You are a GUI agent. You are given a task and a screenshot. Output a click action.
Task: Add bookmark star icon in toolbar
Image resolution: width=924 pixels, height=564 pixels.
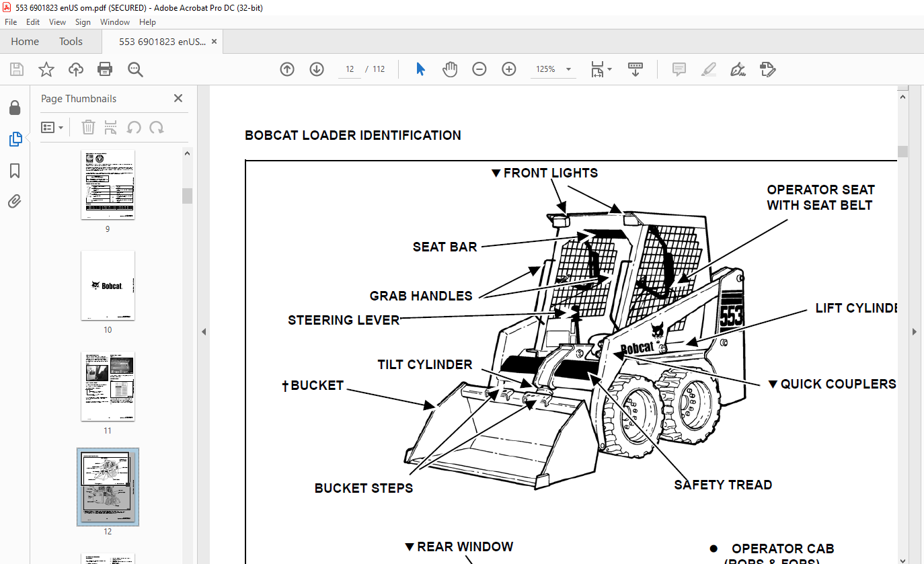(46, 69)
